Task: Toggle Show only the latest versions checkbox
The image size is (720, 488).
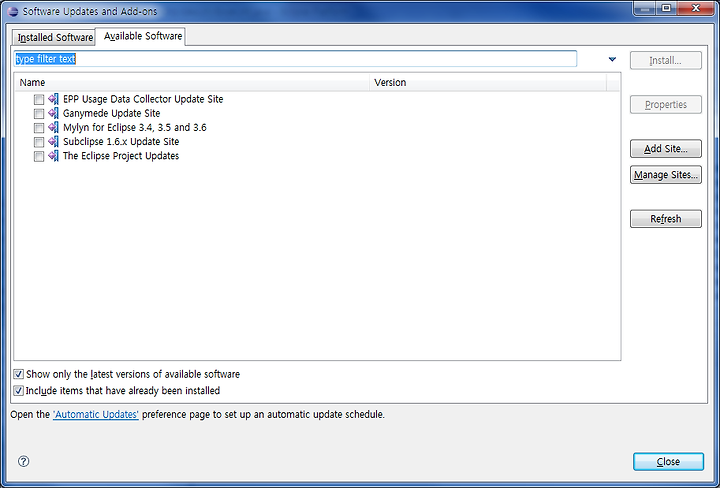Action: pyautogui.click(x=18, y=374)
